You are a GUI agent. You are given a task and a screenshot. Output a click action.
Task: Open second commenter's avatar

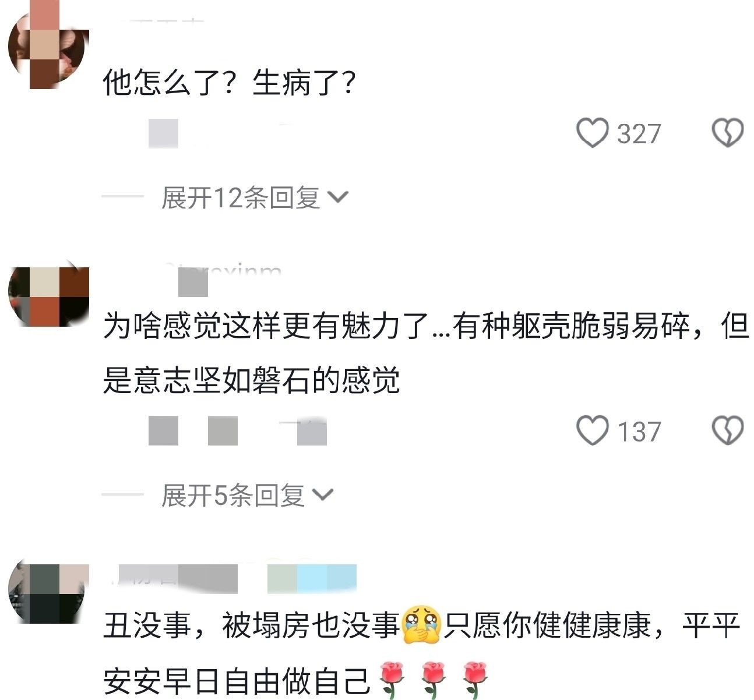48,296
